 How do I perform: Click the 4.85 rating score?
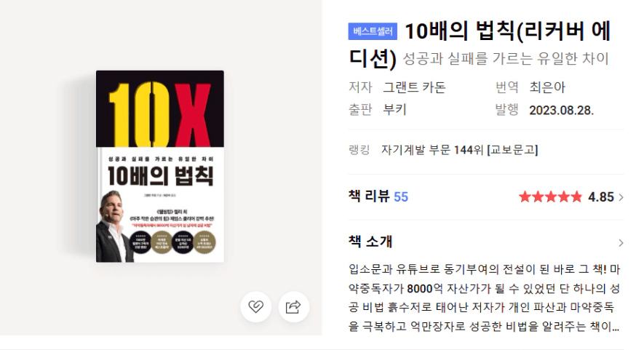[601, 196]
